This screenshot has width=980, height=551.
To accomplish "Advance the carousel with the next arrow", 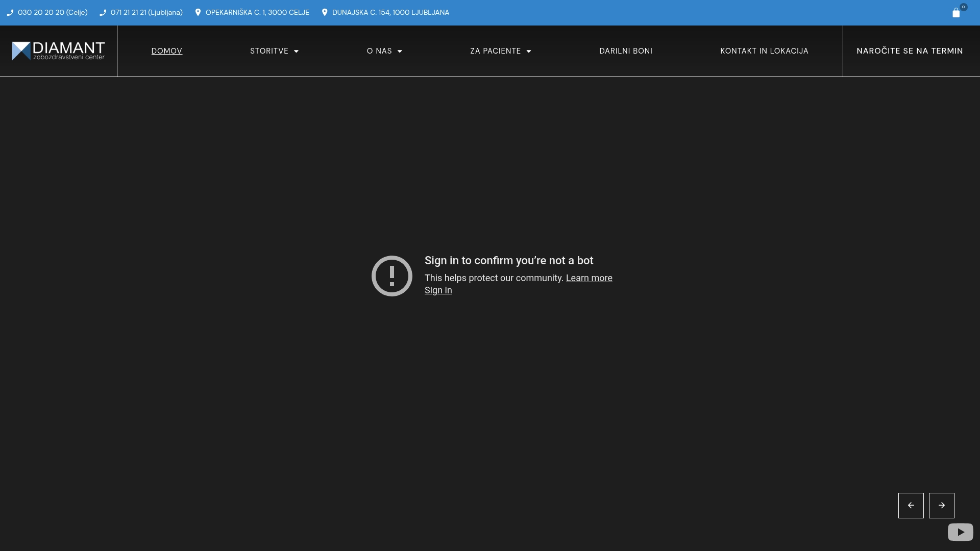I will pyautogui.click(x=941, y=505).
